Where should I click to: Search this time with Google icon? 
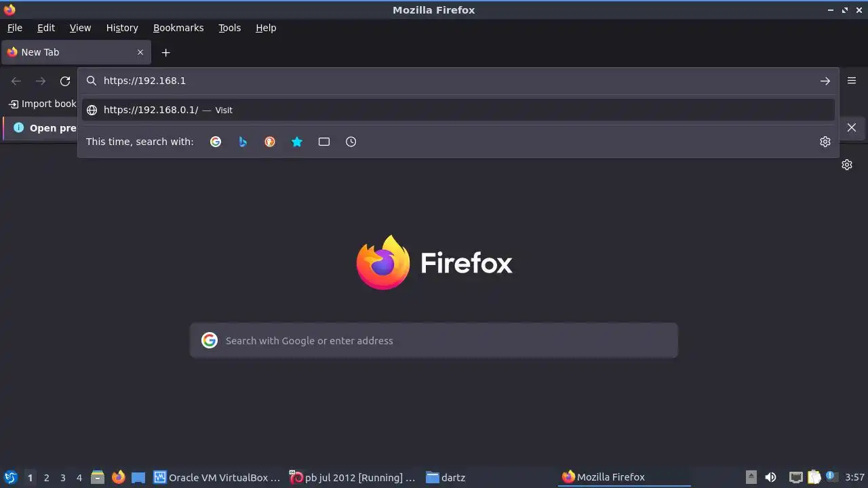click(x=216, y=142)
